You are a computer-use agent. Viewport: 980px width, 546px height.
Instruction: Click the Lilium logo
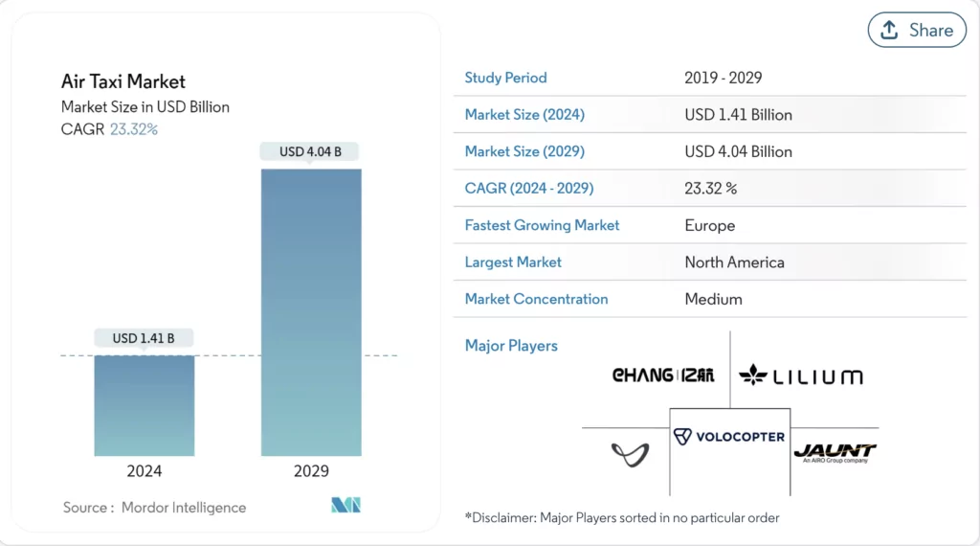(x=801, y=375)
